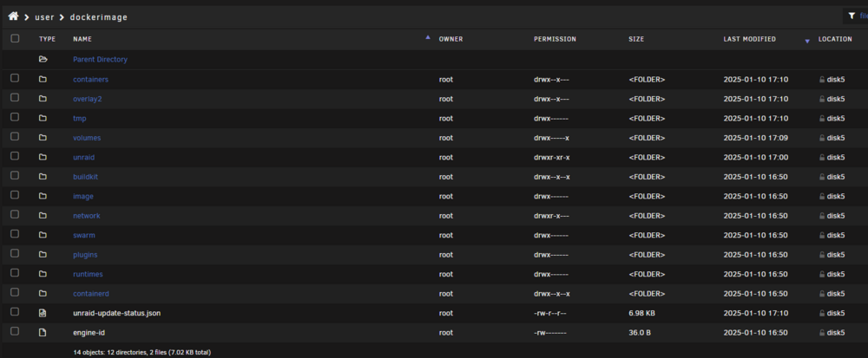Viewport: 868px width, 358px height.
Task: Click the PERMISSION column header
Action: [555, 39]
